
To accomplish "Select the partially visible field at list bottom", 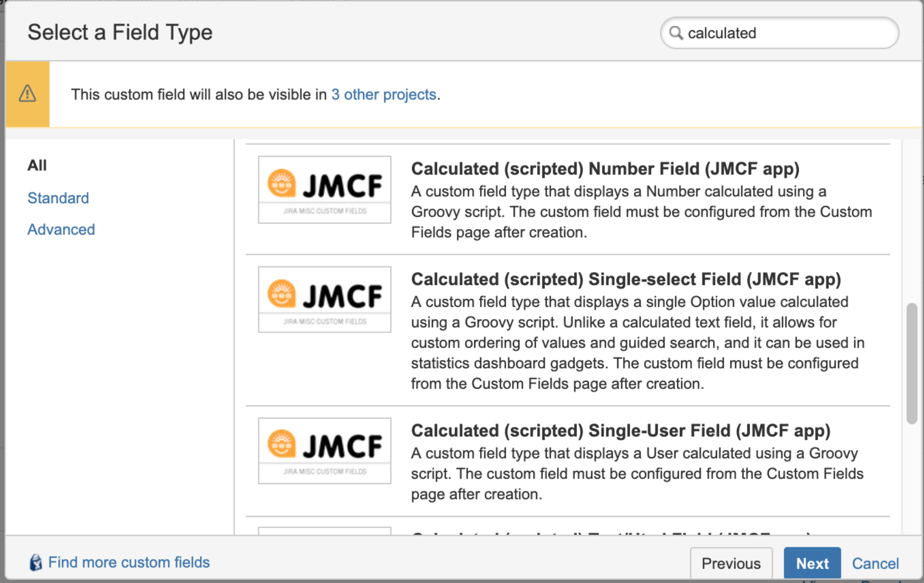I will [x=568, y=530].
